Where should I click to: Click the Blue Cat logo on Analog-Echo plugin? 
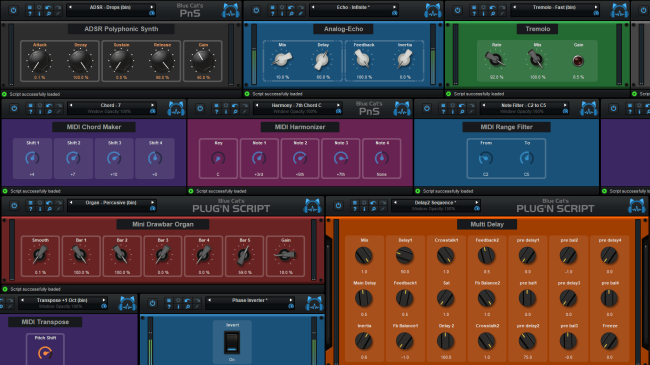pyautogui.click(x=432, y=10)
